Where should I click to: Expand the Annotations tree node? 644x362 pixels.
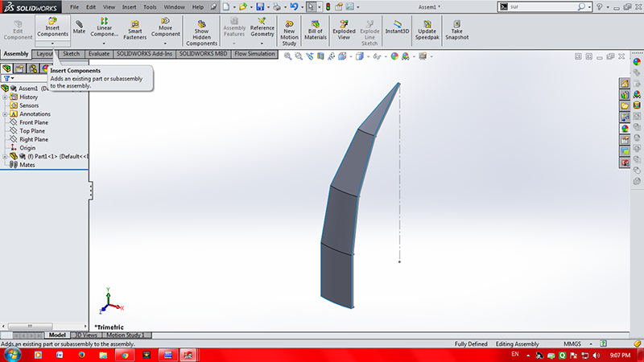point(5,114)
